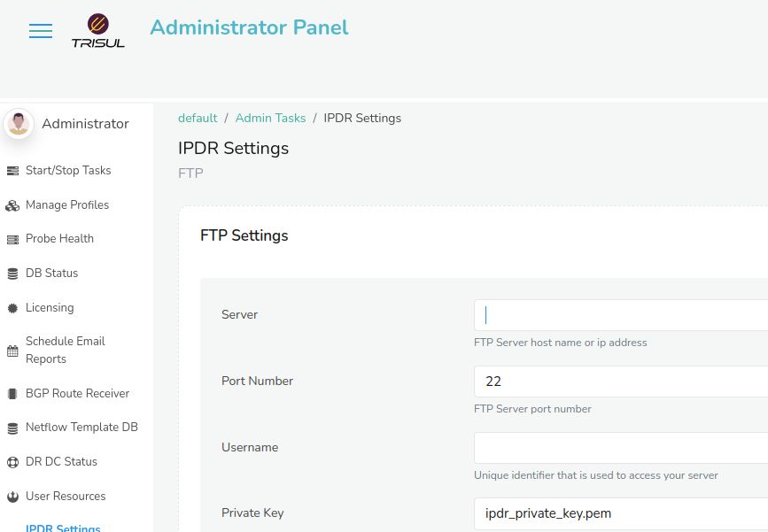Open the hamburger navigation menu
The width and height of the screenshot is (768, 532).
41,31
